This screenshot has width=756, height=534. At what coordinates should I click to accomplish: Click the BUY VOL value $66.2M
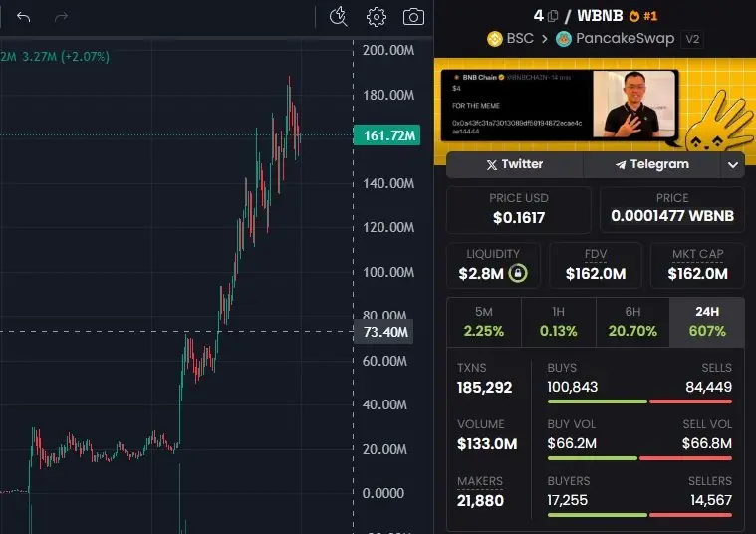[x=572, y=443]
